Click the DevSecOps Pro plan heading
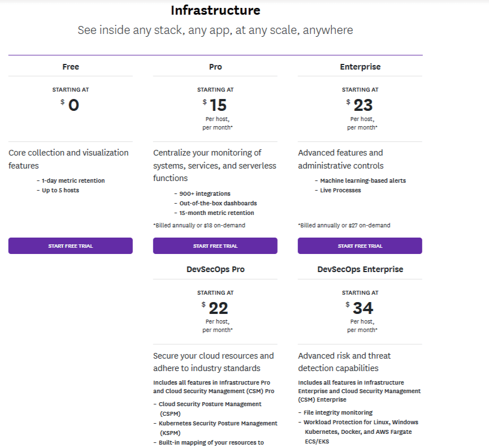 [x=215, y=269]
